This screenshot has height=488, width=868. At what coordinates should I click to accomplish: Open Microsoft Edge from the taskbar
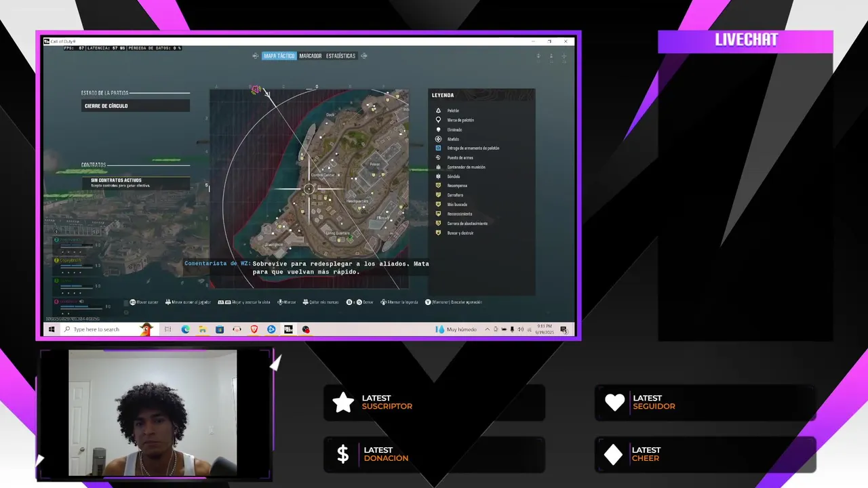185,329
